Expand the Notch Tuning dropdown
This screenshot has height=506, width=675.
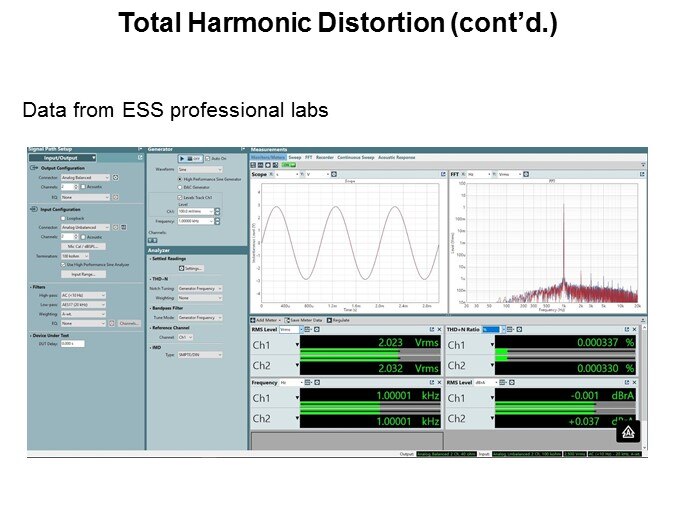[x=200, y=288]
